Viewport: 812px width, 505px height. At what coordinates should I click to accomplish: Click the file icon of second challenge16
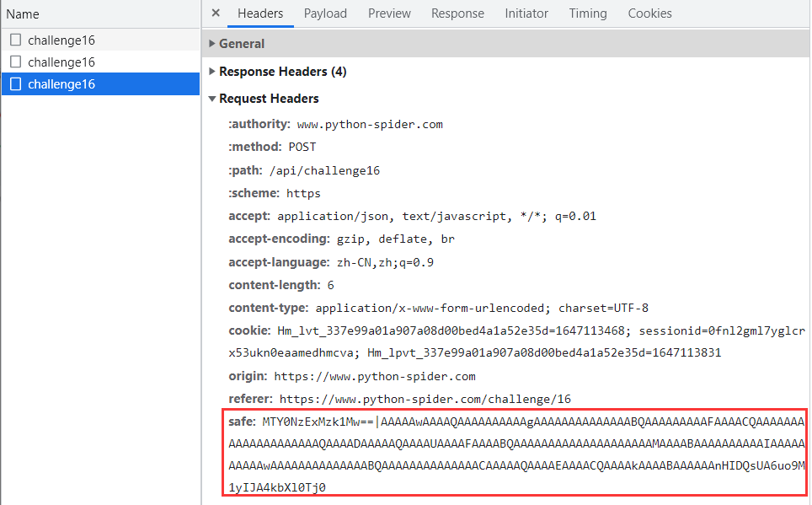click(15, 62)
